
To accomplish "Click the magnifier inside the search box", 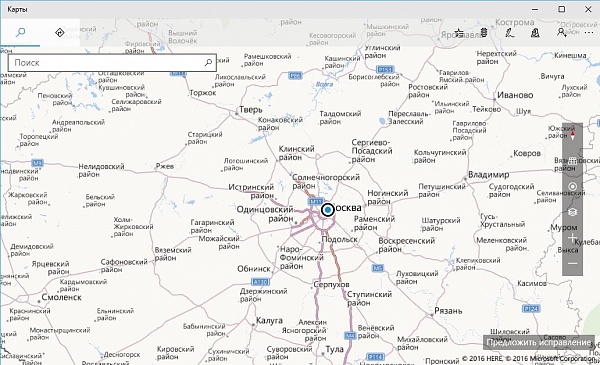I will point(209,62).
